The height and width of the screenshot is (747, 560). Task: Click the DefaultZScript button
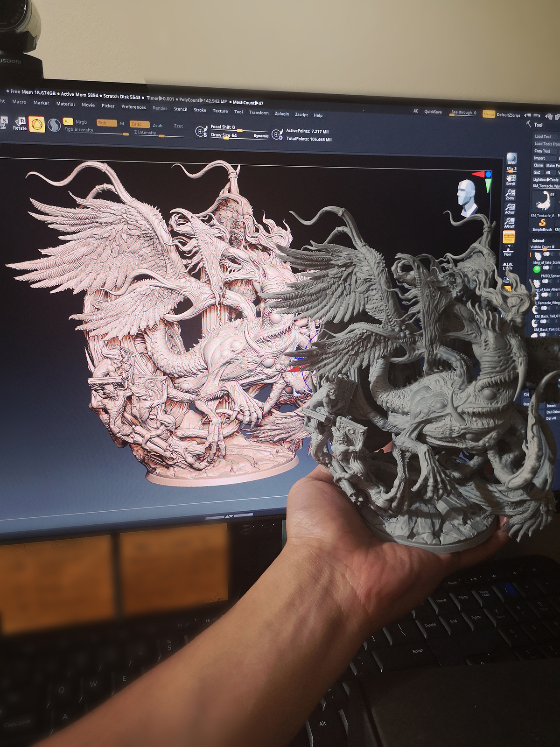pos(508,115)
